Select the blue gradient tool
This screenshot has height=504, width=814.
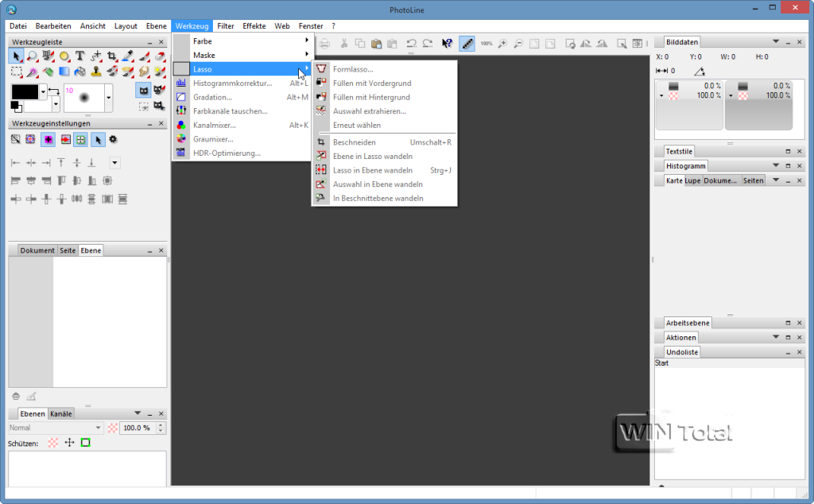pos(64,72)
